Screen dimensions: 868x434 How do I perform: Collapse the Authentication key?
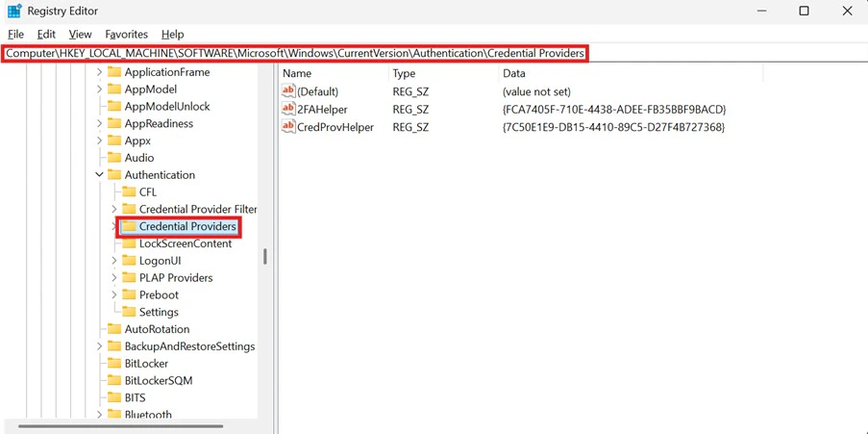click(100, 175)
